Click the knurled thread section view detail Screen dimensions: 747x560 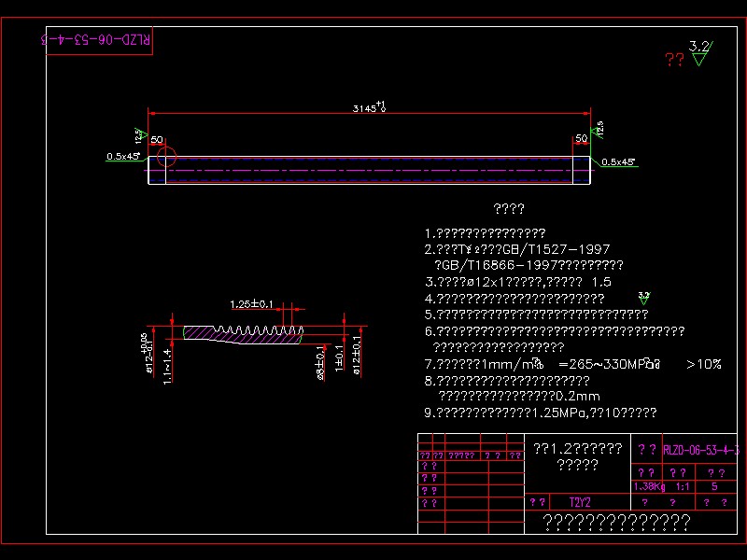pyautogui.click(x=245, y=333)
